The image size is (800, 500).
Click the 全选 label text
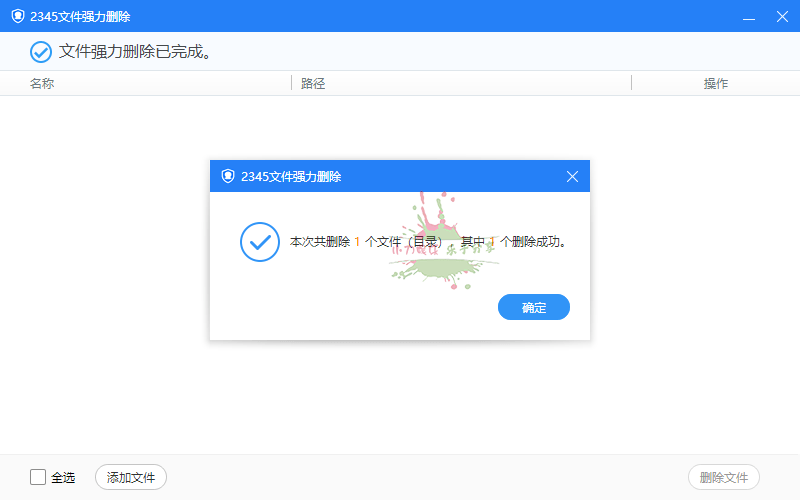(63, 477)
